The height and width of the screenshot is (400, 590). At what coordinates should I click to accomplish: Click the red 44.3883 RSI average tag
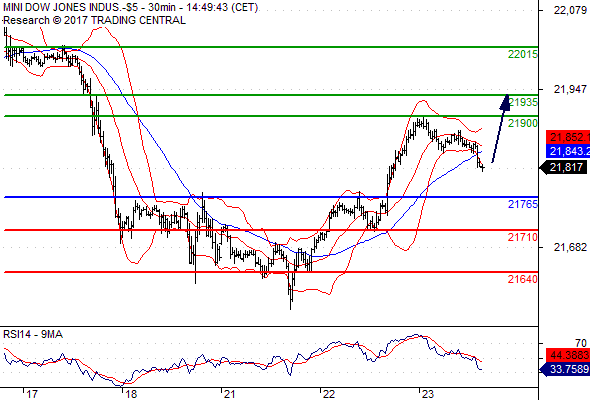pyautogui.click(x=568, y=355)
